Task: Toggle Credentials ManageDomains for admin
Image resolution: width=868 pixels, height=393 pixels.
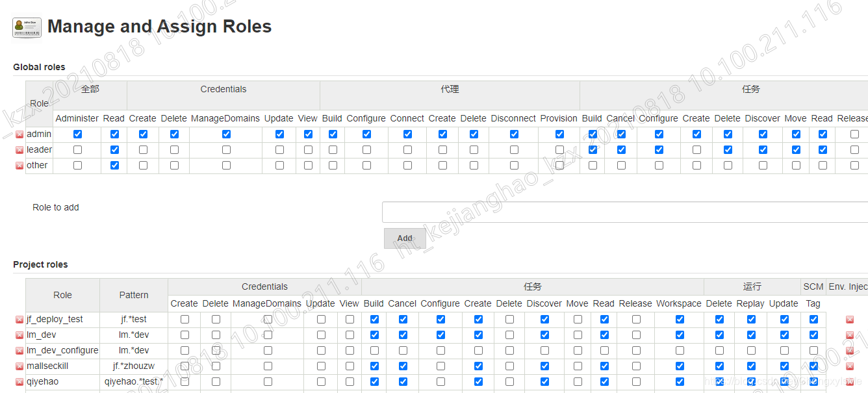Action: [x=226, y=134]
